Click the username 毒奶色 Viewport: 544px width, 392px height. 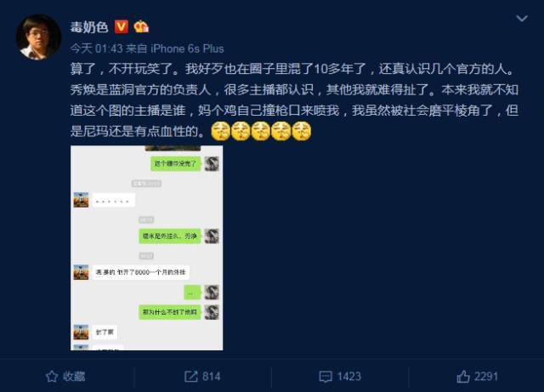(89, 26)
